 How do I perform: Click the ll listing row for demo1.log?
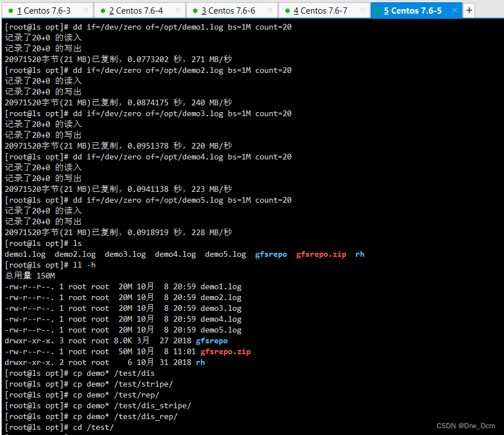pyautogui.click(x=123, y=287)
